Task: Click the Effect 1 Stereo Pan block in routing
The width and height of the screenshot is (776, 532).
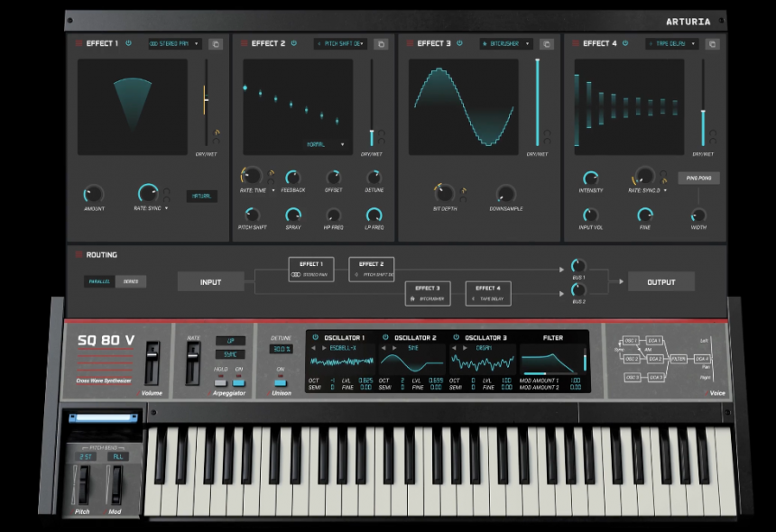Action: (x=311, y=269)
